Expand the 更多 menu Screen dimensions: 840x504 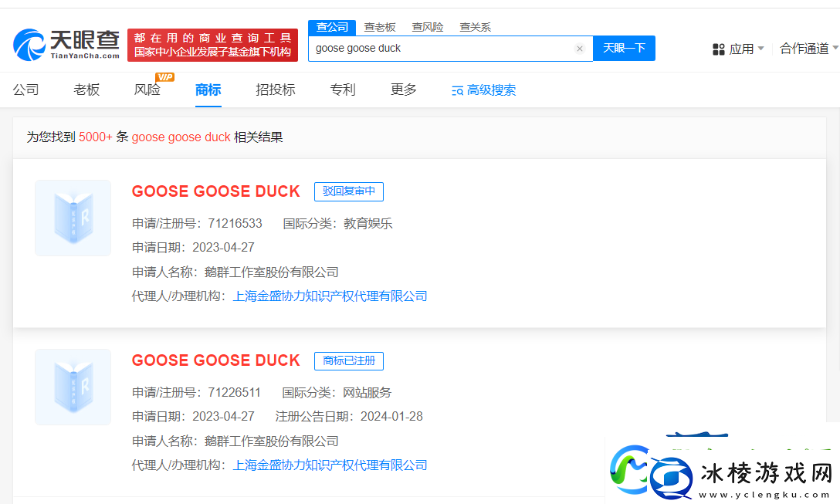pyautogui.click(x=402, y=90)
